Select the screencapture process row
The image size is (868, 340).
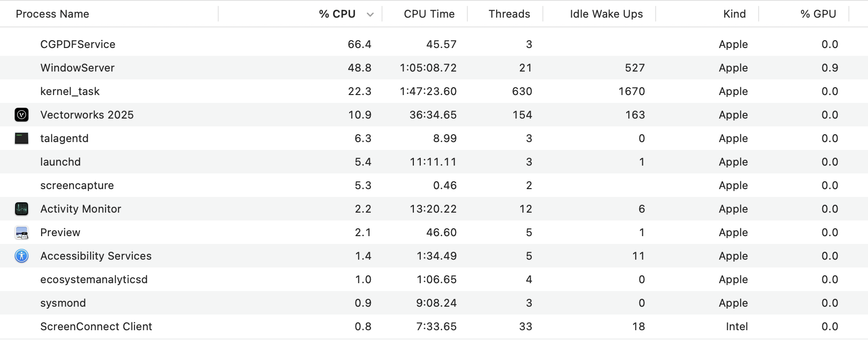coord(77,185)
